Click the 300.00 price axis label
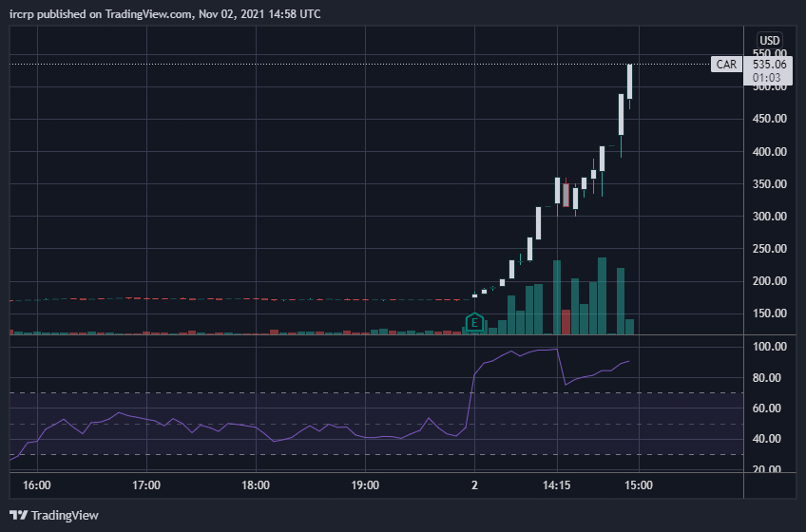The width and height of the screenshot is (806, 532). pyautogui.click(x=770, y=217)
